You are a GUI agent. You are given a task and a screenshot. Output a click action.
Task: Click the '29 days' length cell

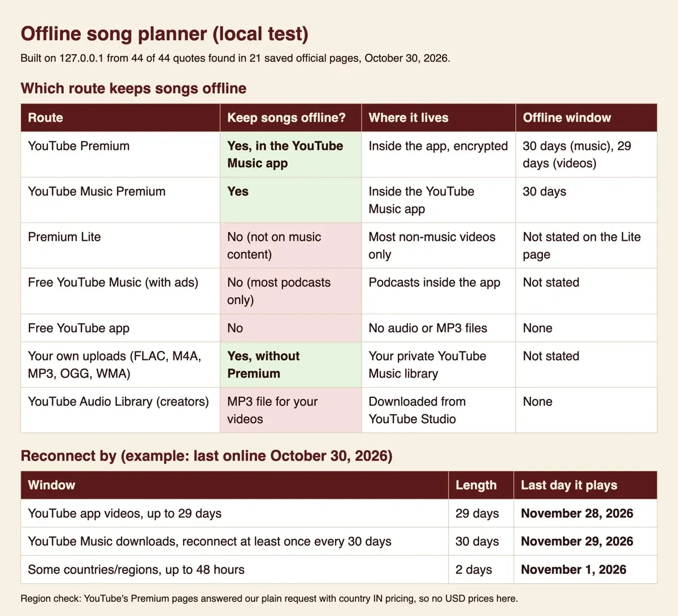[481, 513]
